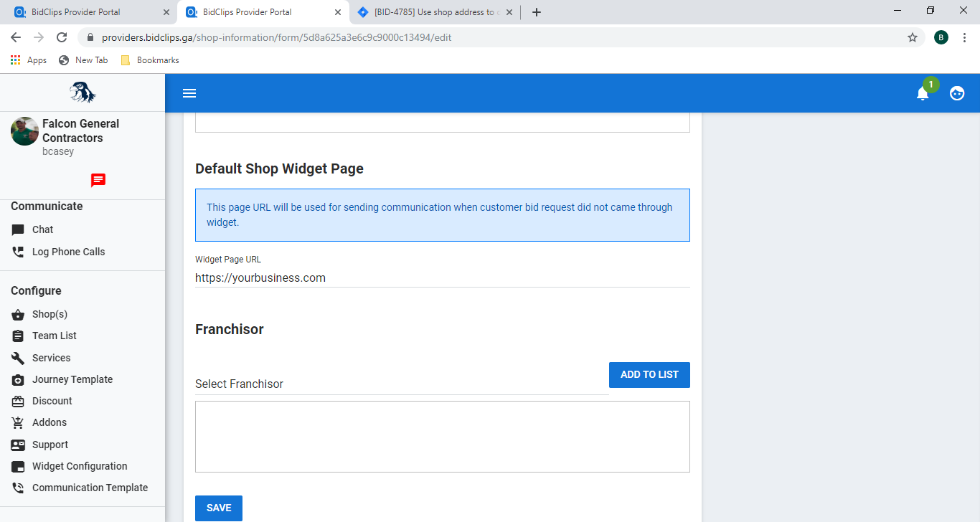Click the Journey Template camera icon
Viewport: 980px width, 522px height.
point(18,379)
